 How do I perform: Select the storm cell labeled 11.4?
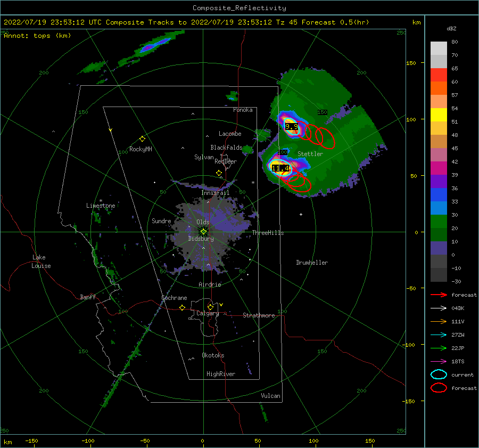click(x=280, y=168)
